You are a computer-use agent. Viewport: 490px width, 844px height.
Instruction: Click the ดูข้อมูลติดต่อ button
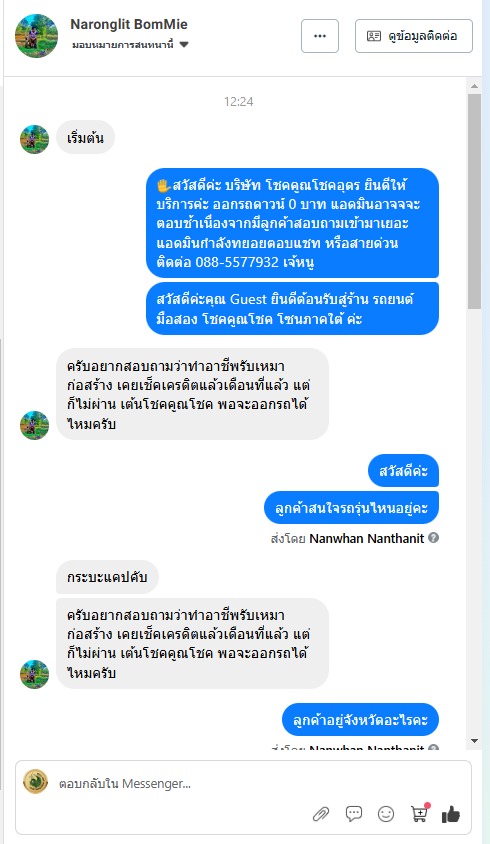point(414,36)
